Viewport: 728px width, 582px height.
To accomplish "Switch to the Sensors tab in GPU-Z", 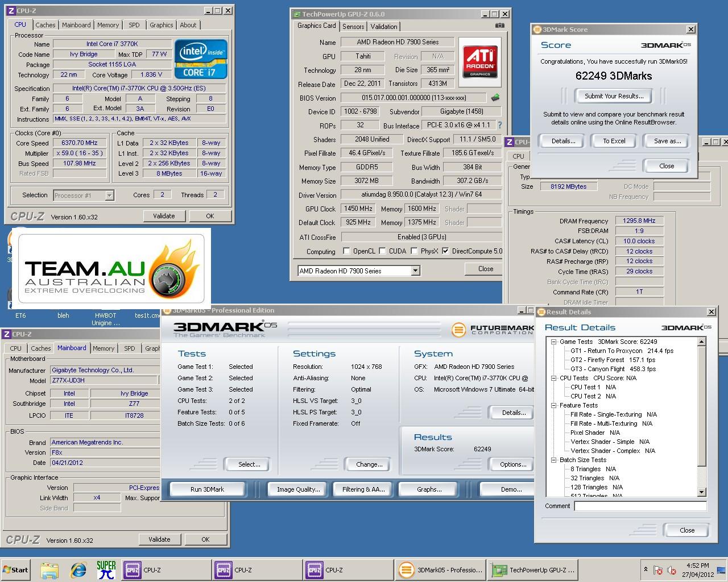I will tap(353, 27).
